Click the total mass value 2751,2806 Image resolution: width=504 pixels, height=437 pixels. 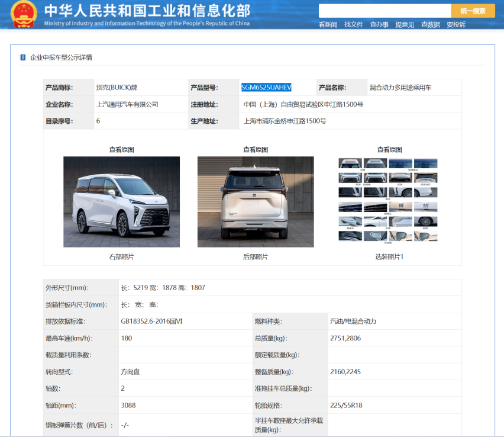[x=345, y=338]
